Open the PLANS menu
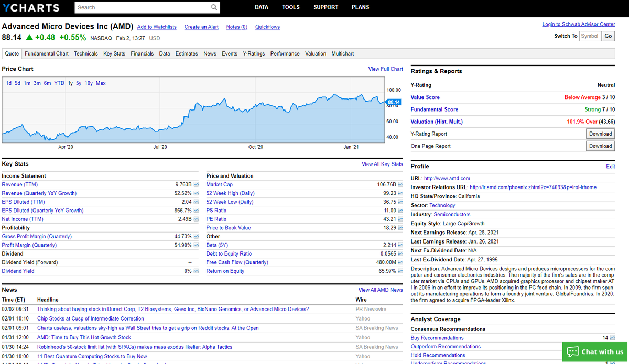Viewport: 629px width, 364px height. pos(361,7)
